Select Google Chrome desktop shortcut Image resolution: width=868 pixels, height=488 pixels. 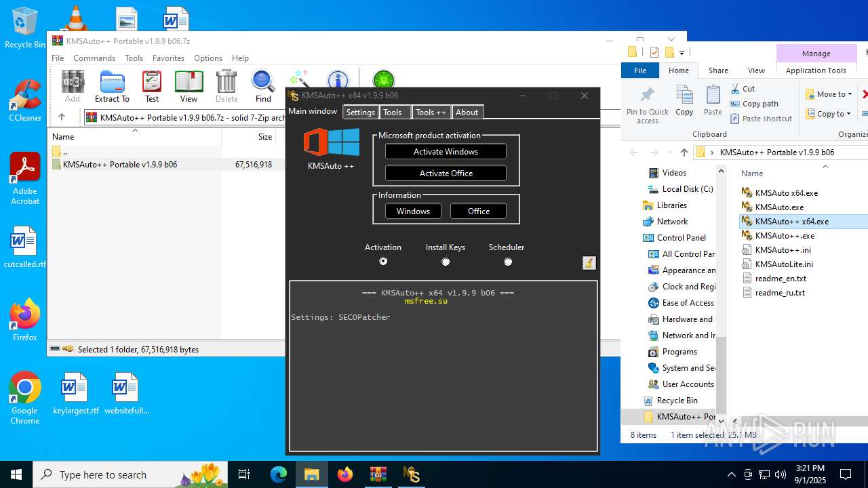[25, 399]
